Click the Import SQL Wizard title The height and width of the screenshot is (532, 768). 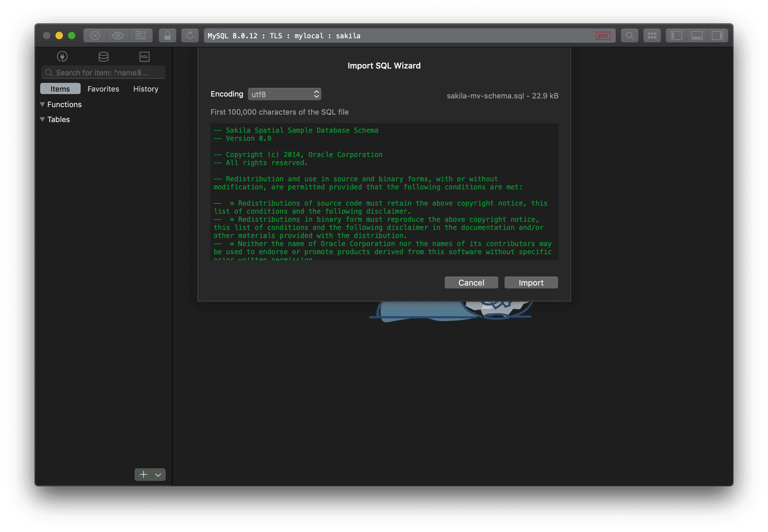tap(384, 66)
